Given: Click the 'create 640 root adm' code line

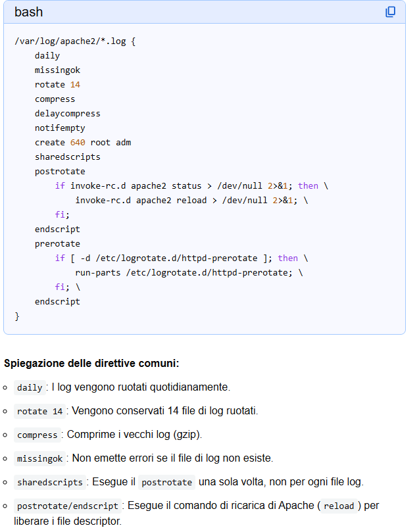Looking at the screenshot, I should click(x=83, y=142).
